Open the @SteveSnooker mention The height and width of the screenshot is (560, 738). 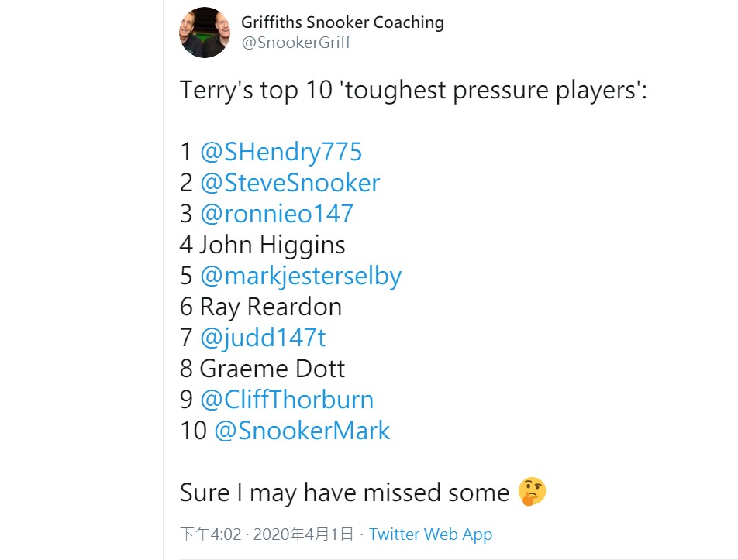coord(290,183)
